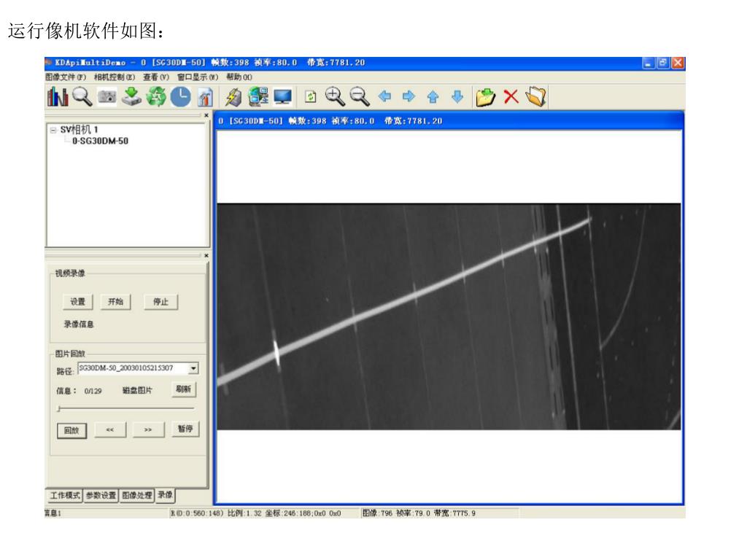Click the small green refresh page icon
Screen dimensions: 747x560
(x=311, y=97)
